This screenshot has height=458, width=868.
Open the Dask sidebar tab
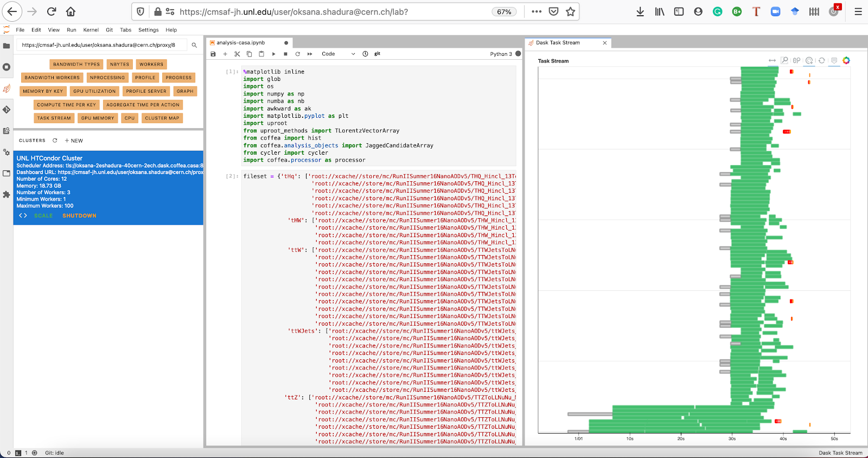tap(7, 88)
